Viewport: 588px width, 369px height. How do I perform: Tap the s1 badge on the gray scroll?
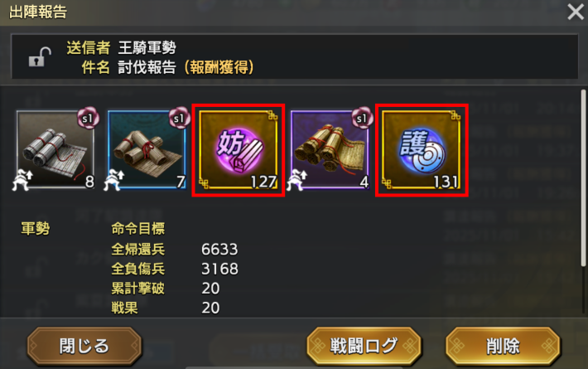(x=88, y=119)
